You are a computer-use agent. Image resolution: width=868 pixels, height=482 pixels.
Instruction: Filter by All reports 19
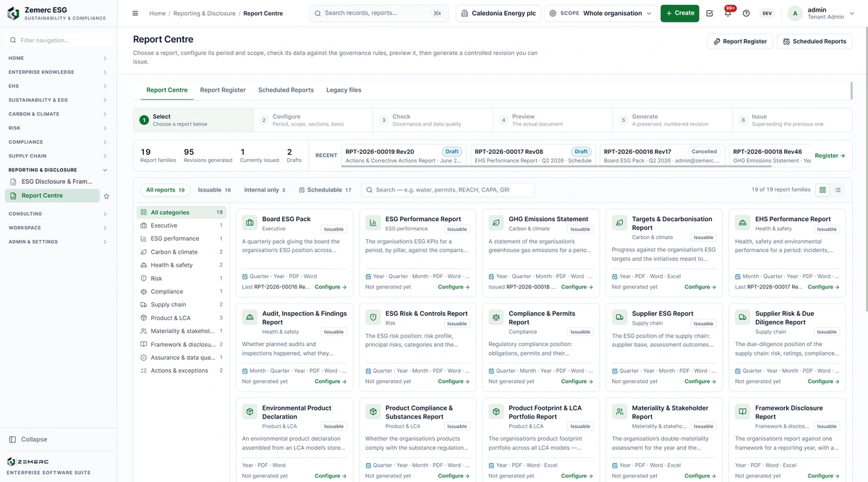[x=166, y=190]
